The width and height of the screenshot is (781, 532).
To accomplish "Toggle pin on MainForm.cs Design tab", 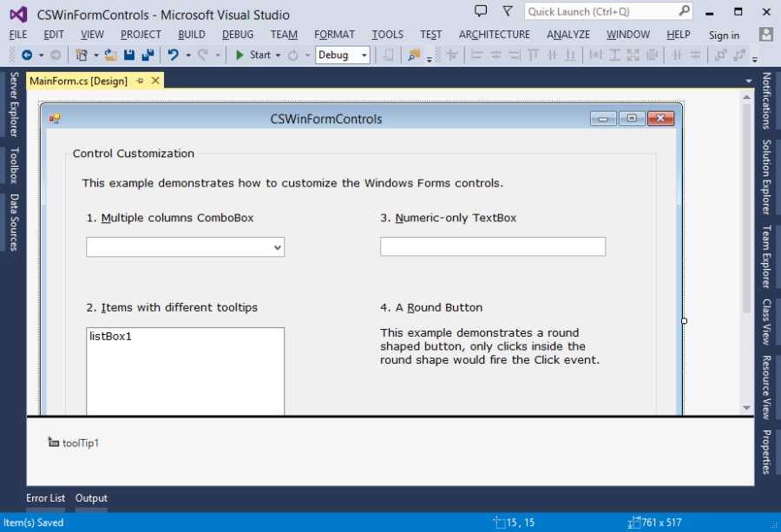I will pyautogui.click(x=139, y=81).
